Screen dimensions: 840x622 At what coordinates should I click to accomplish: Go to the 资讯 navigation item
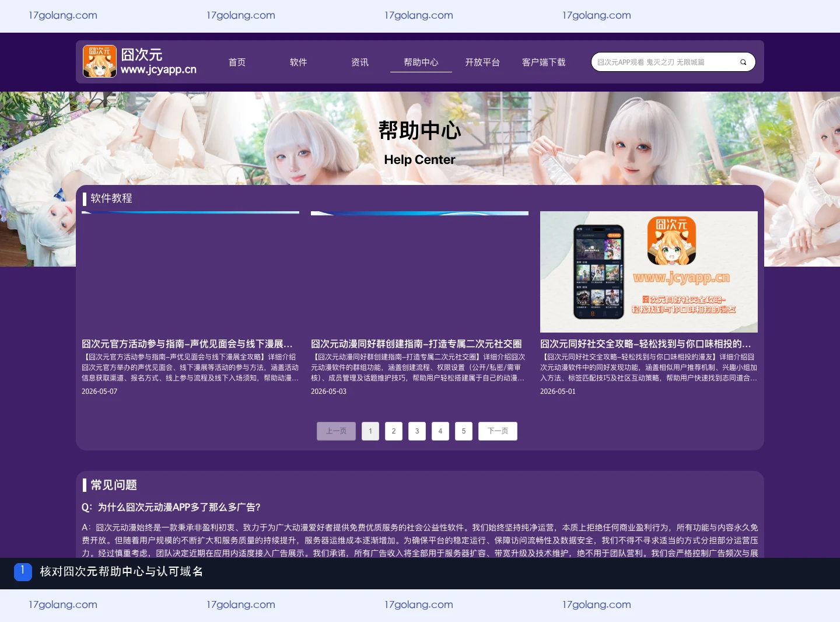[360, 62]
